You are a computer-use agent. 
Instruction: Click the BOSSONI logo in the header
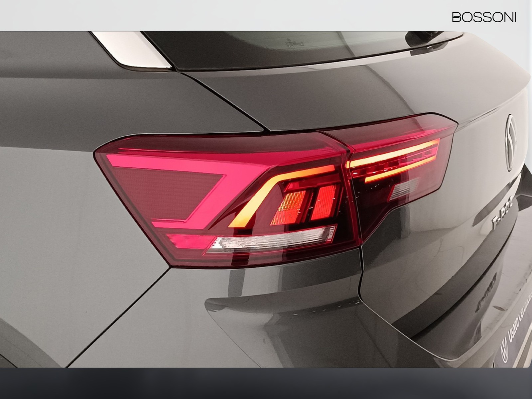click(484, 18)
